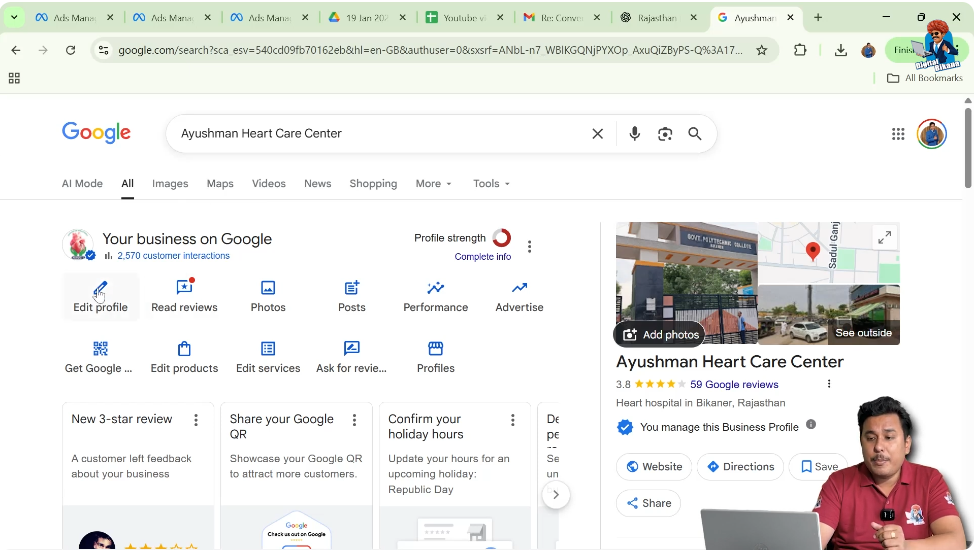Viewport: 974px width, 551px height.
Task: Bookmark this page with star icon
Action: click(x=762, y=50)
